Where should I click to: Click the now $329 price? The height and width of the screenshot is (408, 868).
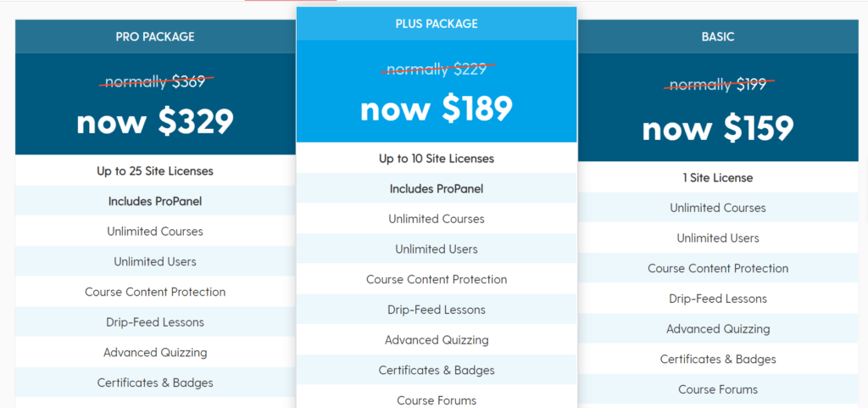(x=155, y=122)
